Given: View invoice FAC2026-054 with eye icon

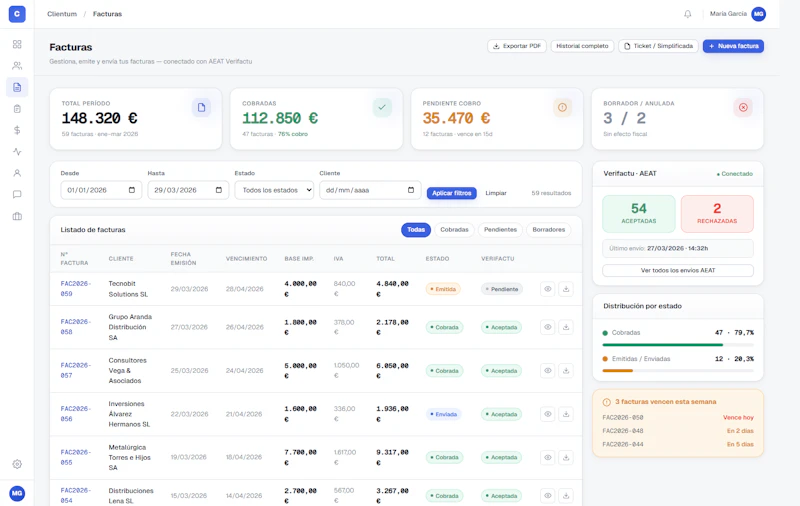Looking at the screenshot, I should [x=547, y=495].
